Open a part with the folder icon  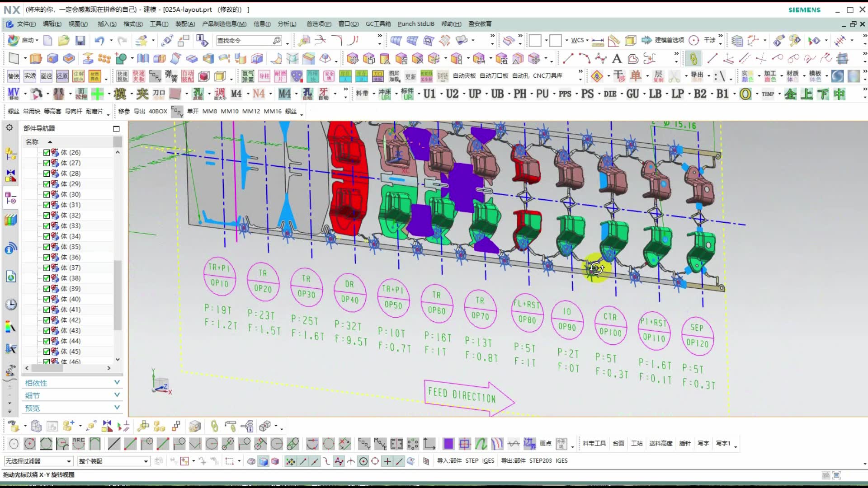pyautogui.click(x=63, y=41)
